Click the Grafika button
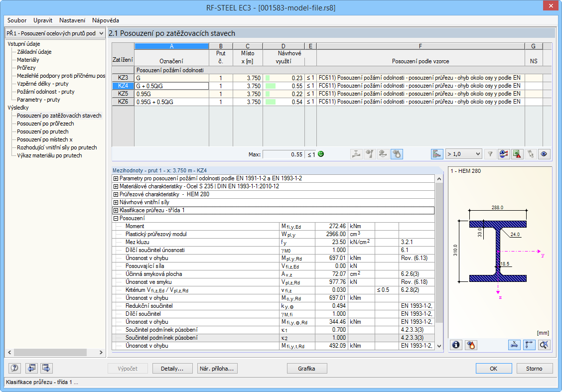Viewport: 562px width, 392px height. (x=307, y=369)
